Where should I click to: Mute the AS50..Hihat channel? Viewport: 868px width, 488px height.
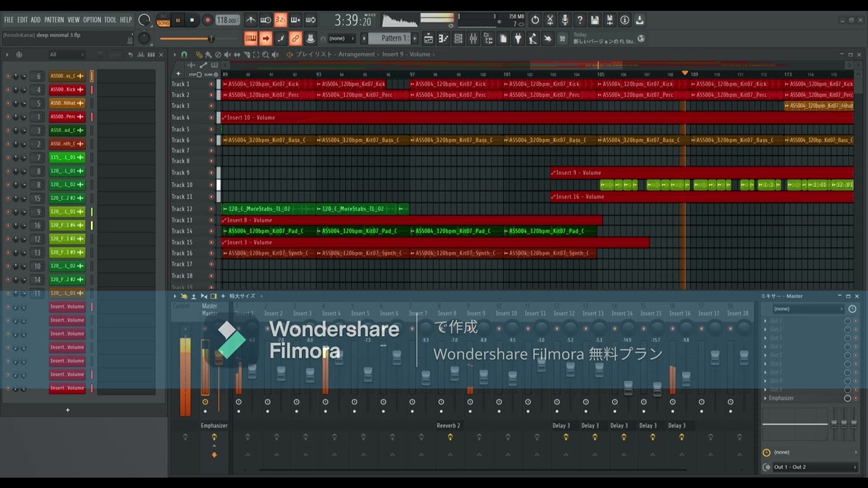[8, 103]
